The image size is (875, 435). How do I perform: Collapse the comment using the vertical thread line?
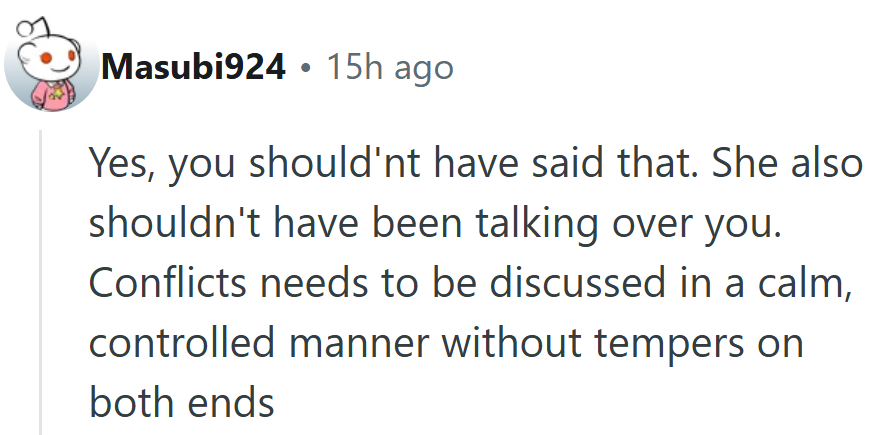pyautogui.click(x=41, y=282)
